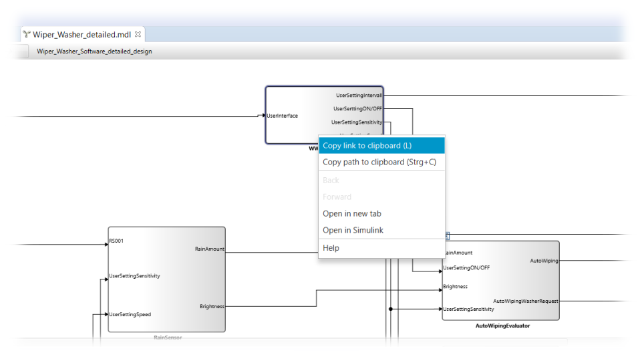
Task: Click the AutoWipingWasherRequest output port
Action: click(x=526, y=301)
